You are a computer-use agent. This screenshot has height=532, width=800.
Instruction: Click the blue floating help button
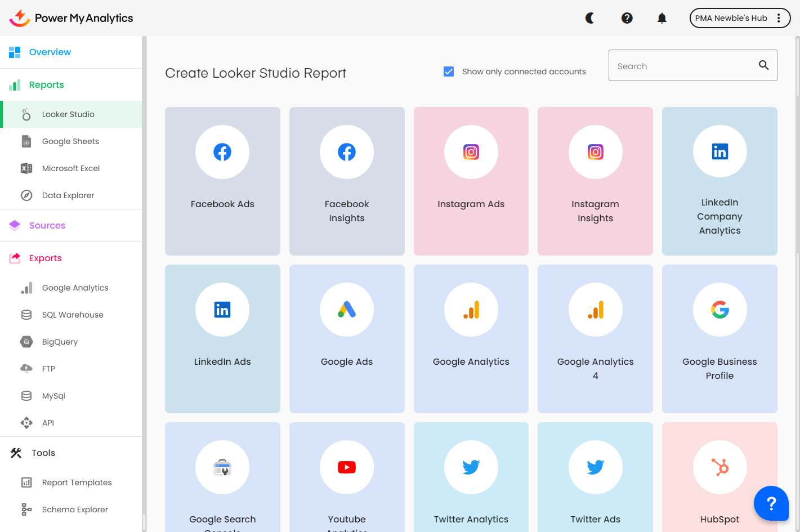(771, 503)
